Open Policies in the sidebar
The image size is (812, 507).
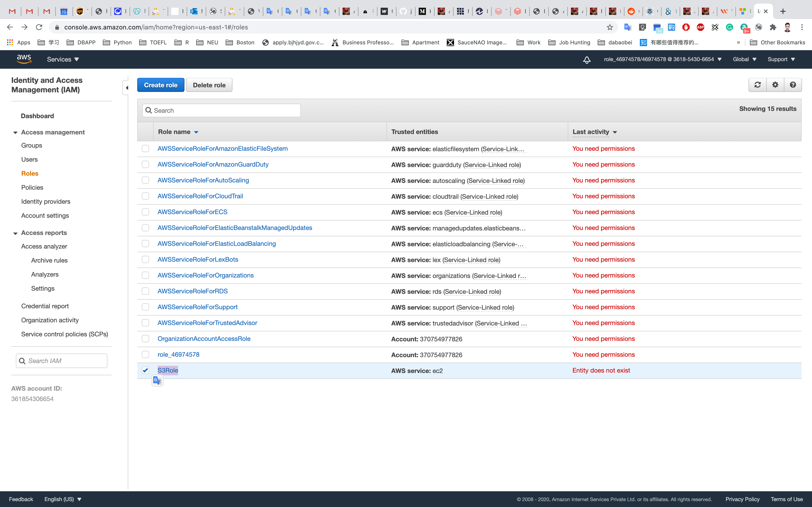(32, 187)
